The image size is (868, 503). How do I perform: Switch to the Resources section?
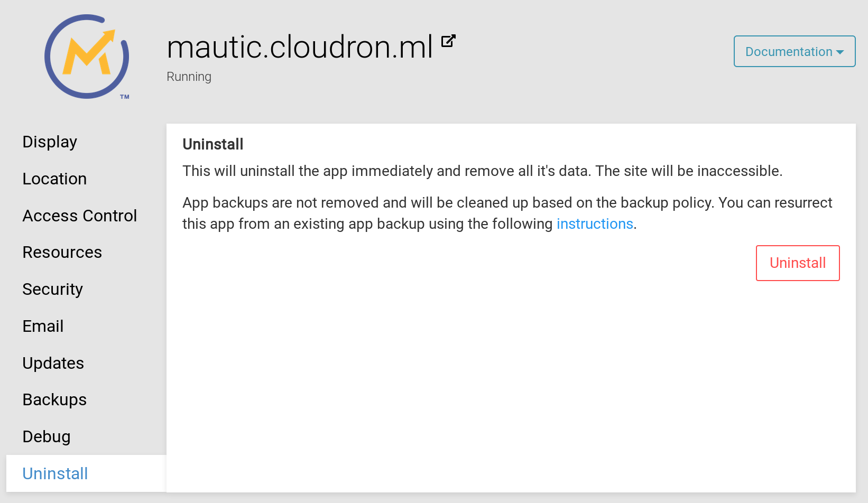coord(62,252)
